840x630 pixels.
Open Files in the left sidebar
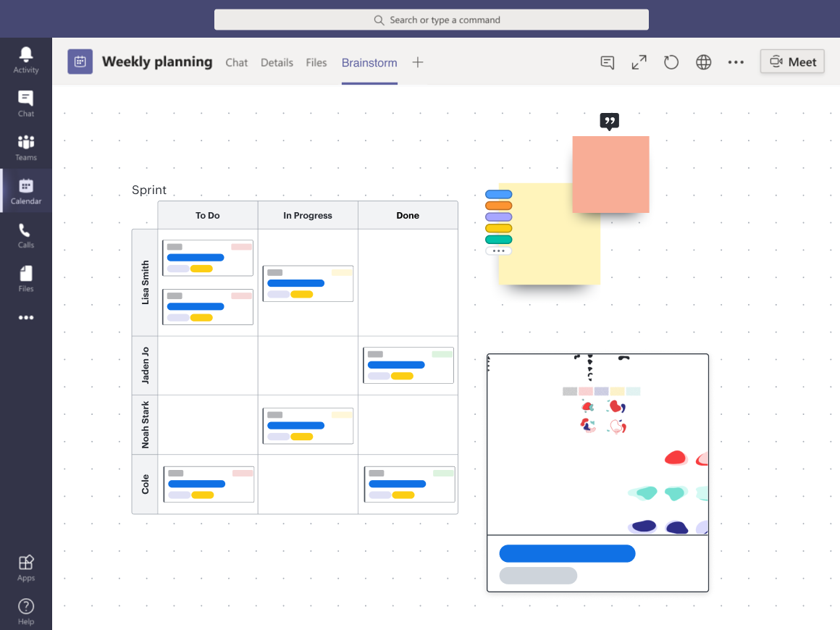coord(26,278)
